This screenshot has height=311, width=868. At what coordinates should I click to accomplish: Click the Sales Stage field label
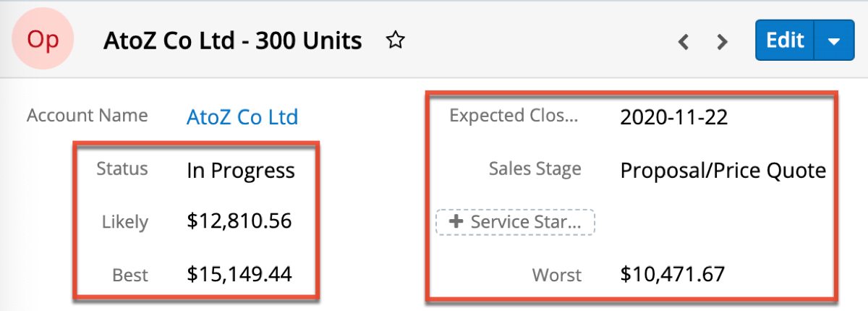[535, 169]
